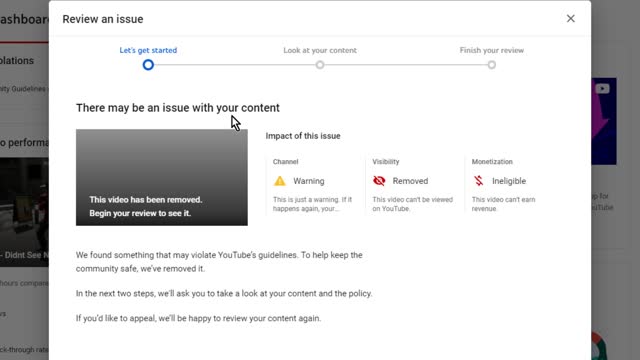
Task: Click 'This video can't earn revenue' description
Action: click(x=503, y=204)
